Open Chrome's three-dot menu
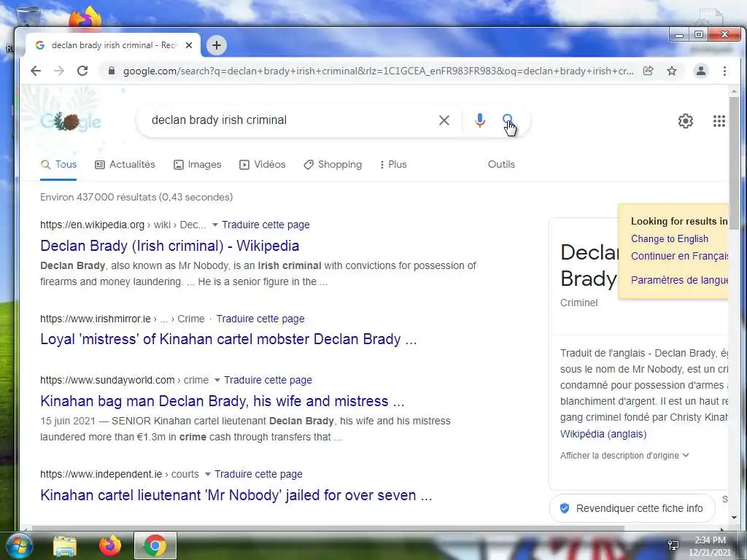 click(x=724, y=71)
